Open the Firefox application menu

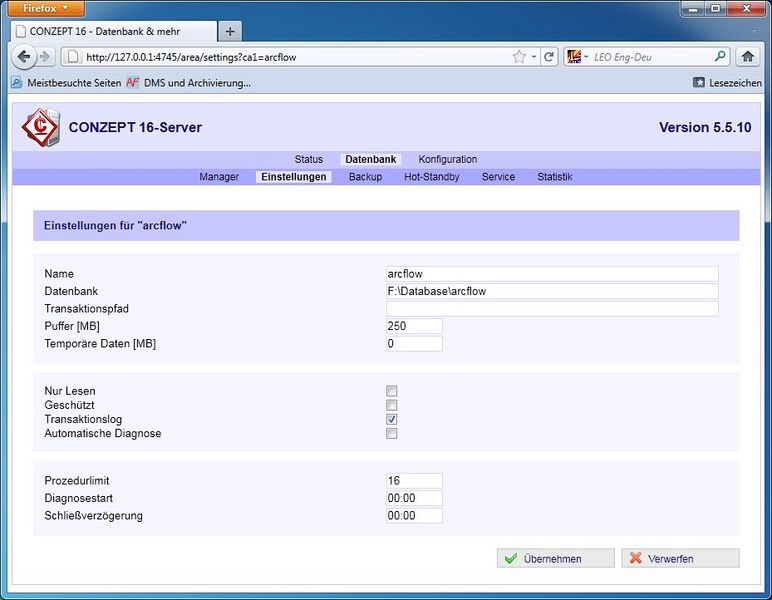46,8
